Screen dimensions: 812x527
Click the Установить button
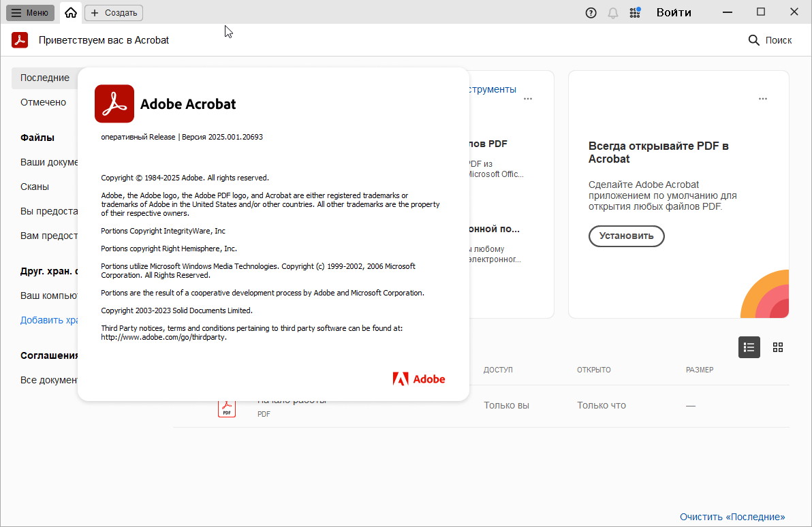626,236
